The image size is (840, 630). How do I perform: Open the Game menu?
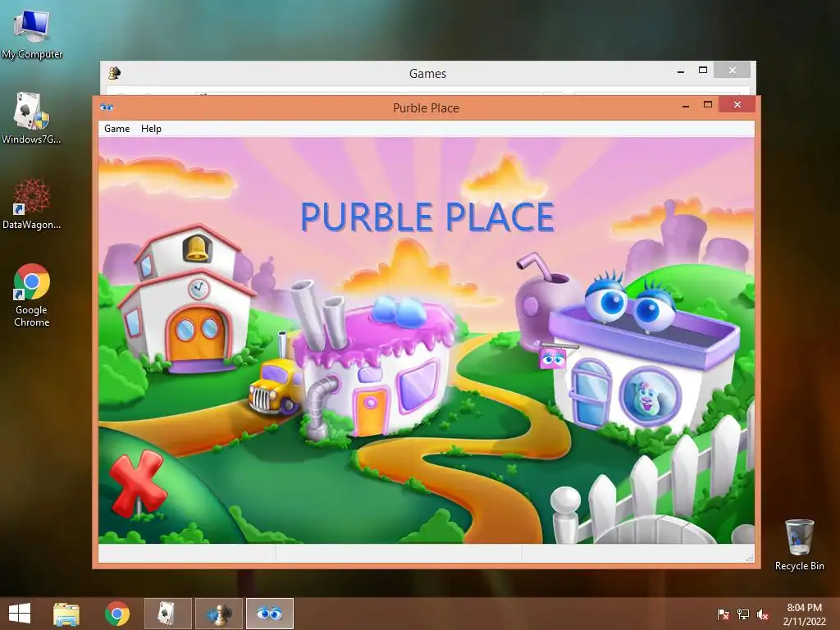[116, 129]
